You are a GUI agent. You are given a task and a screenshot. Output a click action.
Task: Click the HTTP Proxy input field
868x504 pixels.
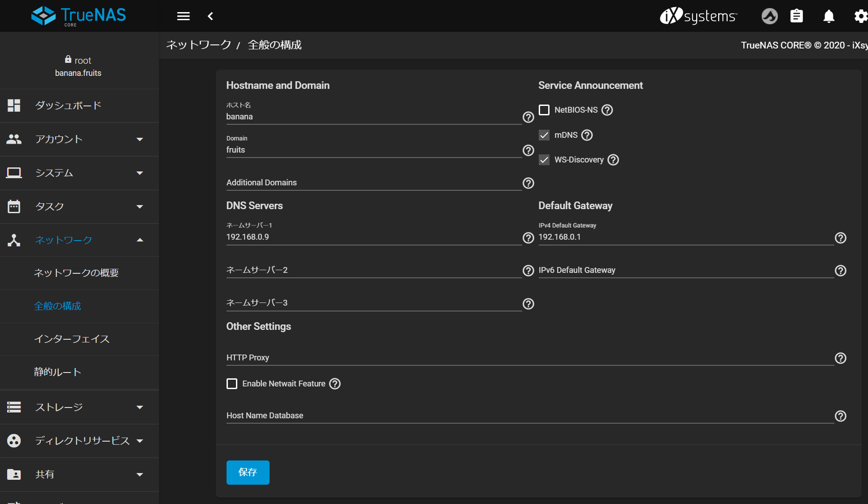click(x=530, y=358)
